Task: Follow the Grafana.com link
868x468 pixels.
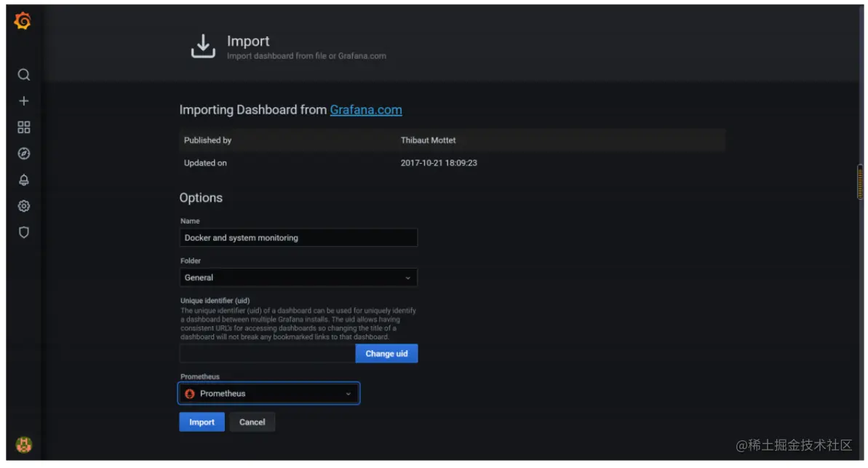Action: tap(366, 110)
